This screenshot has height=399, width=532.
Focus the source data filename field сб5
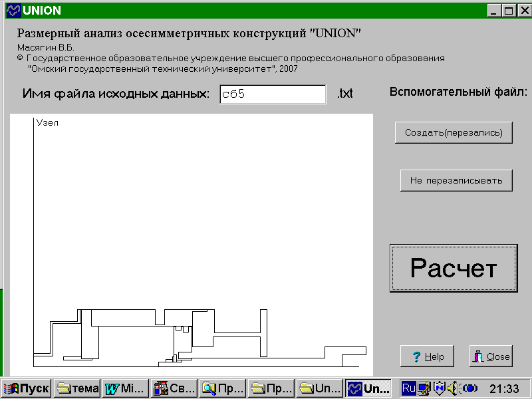point(273,94)
